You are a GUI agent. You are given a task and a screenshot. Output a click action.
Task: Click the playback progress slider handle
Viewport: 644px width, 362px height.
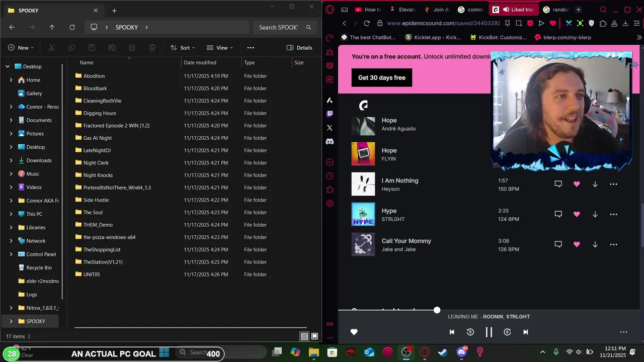point(437,310)
